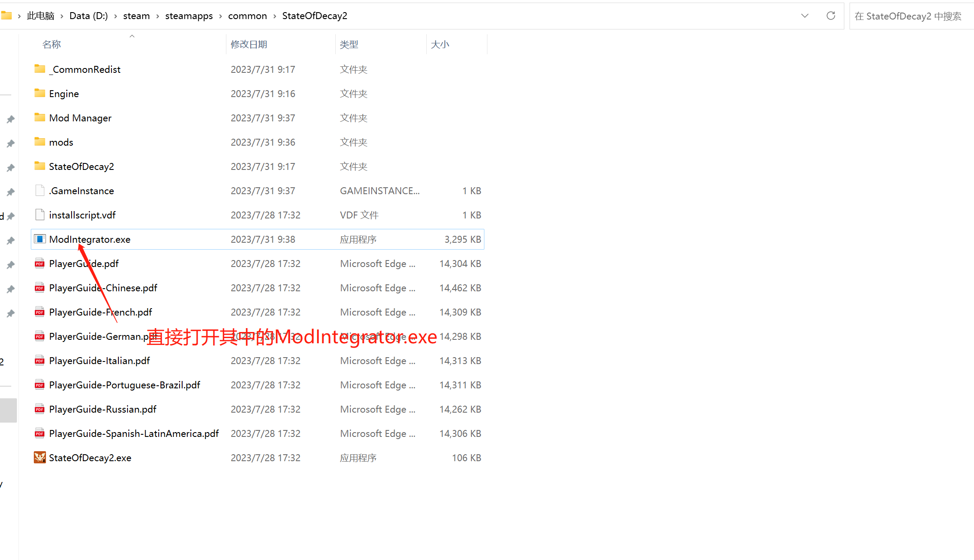974x560 pixels.
Task: Click the installscript.vdf file icon
Action: [40, 215]
